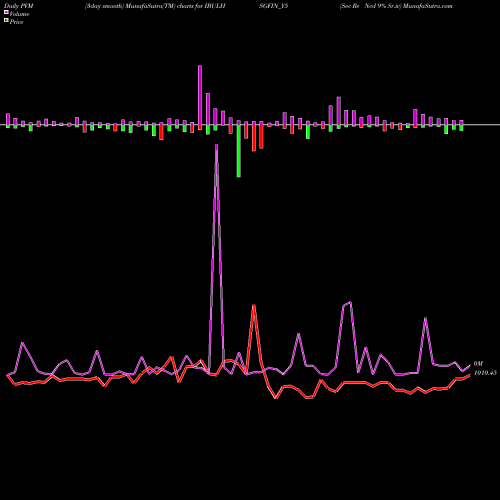Viewport: 500px width, 500px height.
Task: Click the 'MunafaSutra.com' text at top right
Action: [x=428, y=6]
